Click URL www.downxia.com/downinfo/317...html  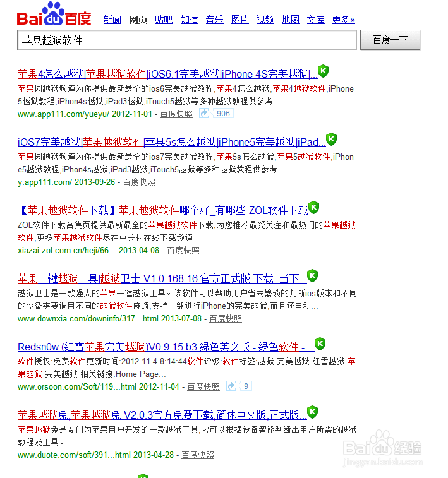pos(88,319)
